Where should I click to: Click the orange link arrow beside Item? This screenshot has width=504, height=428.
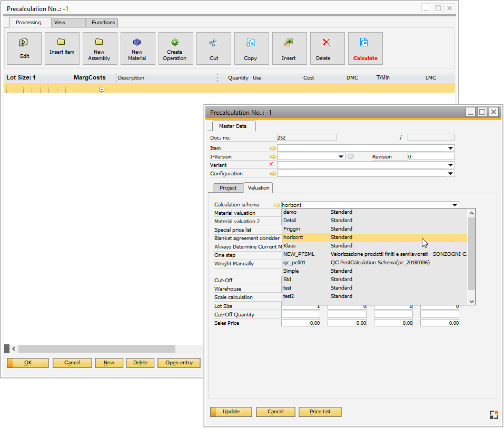coord(273,148)
